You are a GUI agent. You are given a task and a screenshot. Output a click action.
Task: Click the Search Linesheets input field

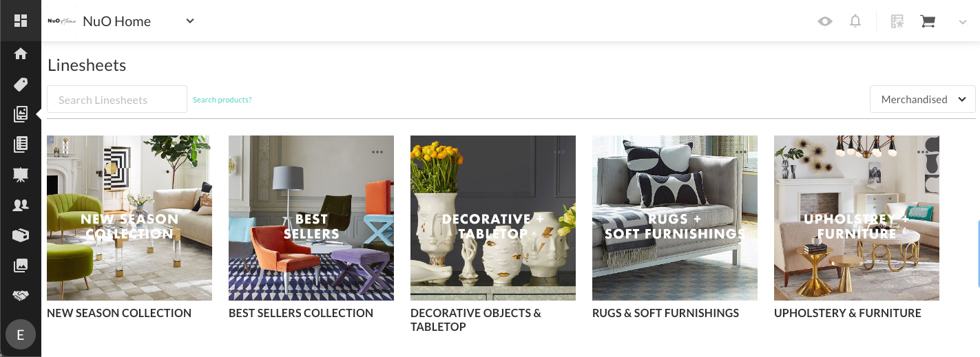(x=117, y=99)
